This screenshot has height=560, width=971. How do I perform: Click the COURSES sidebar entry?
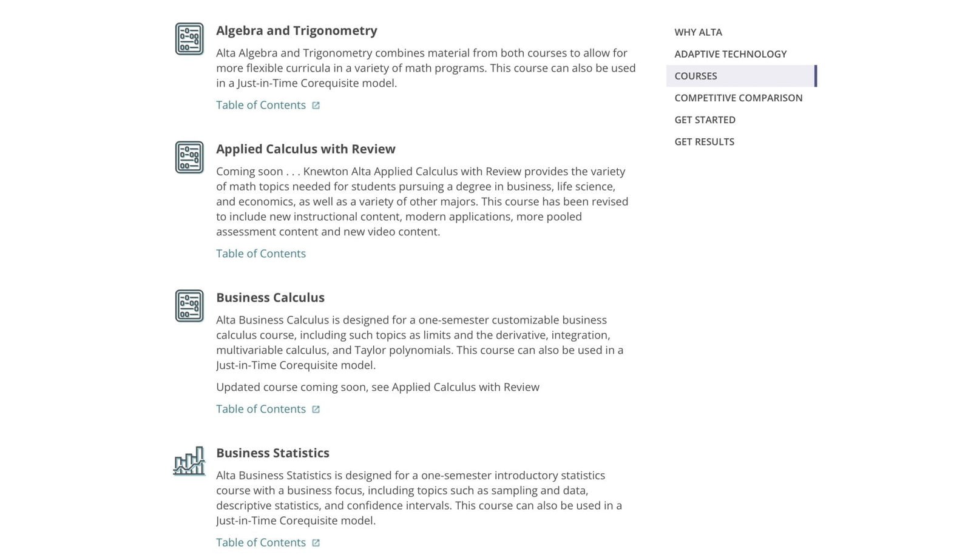tap(695, 76)
